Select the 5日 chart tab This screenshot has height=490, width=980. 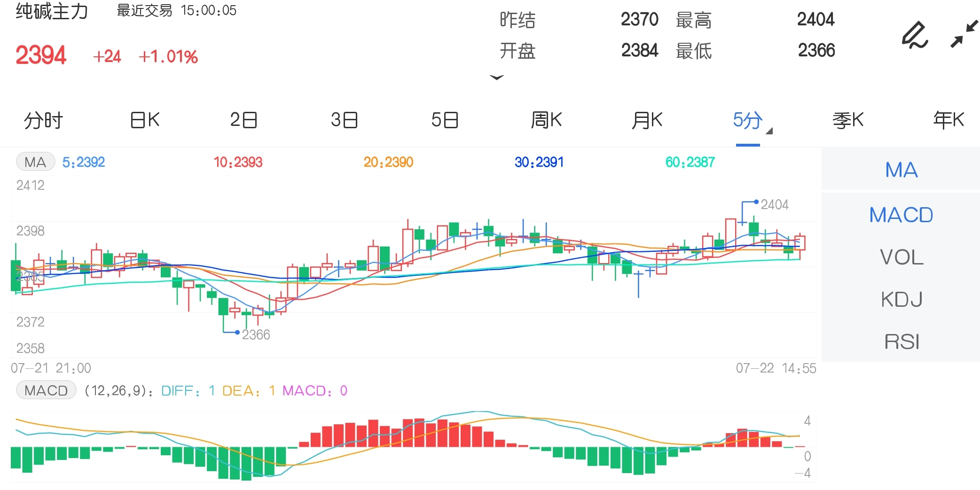[445, 120]
